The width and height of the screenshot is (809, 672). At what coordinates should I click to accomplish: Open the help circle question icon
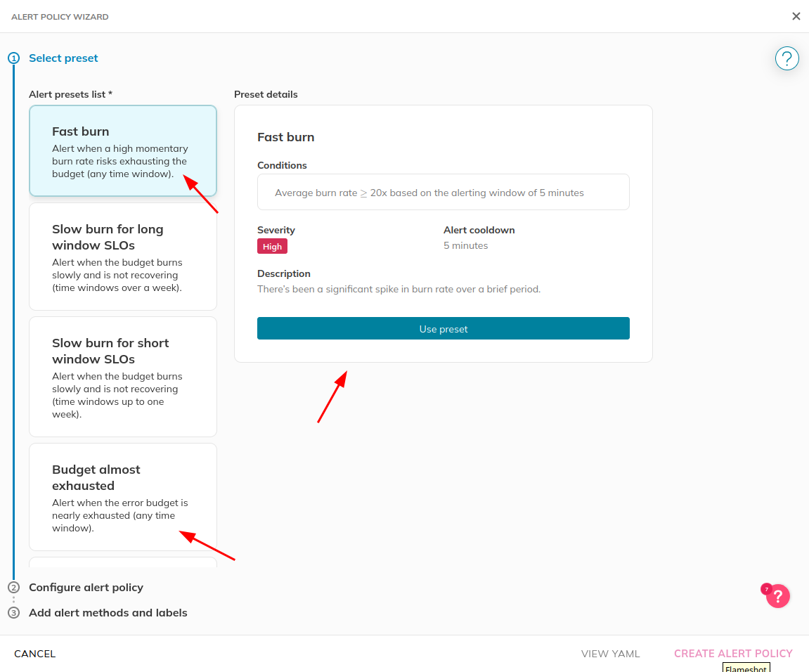pyautogui.click(x=787, y=58)
